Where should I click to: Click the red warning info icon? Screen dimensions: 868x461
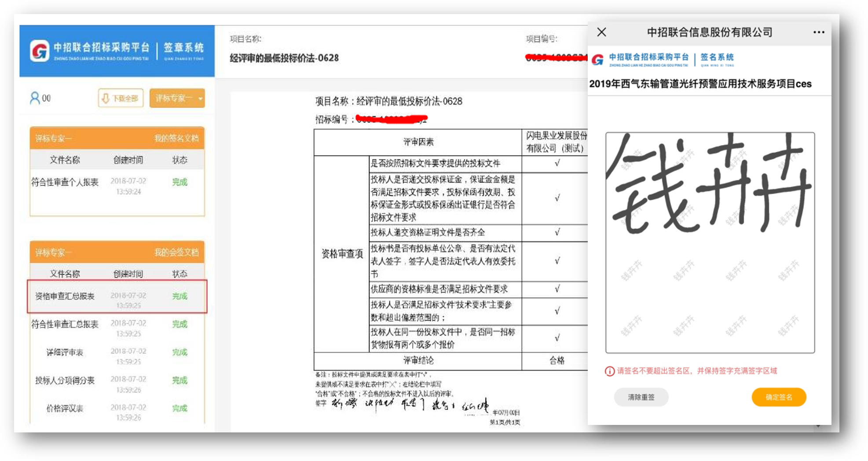[609, 371]
